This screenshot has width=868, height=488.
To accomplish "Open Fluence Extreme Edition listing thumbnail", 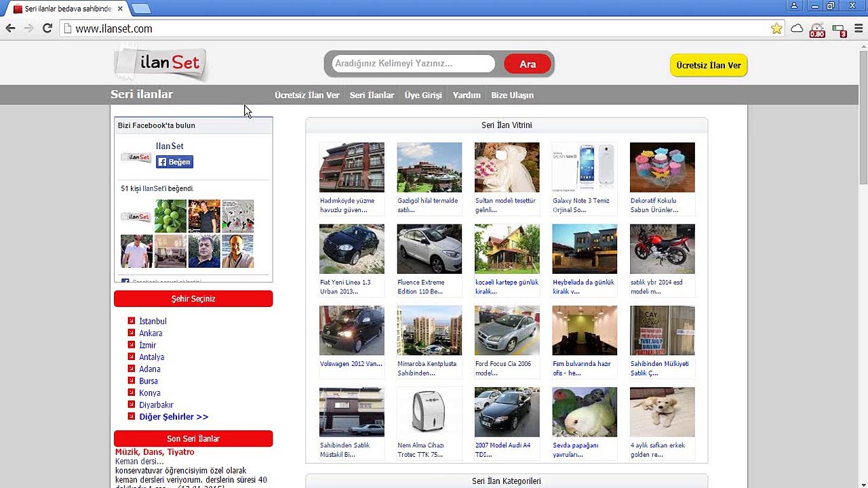I will (429, 249).
